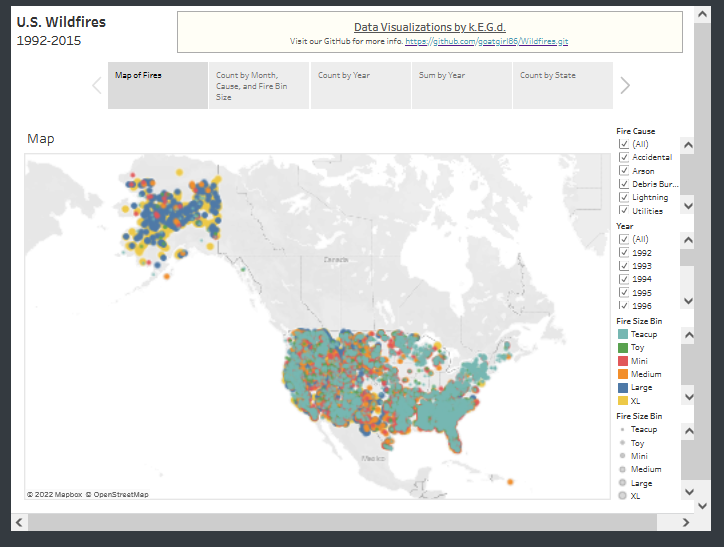The height and width of the screenshot is (547, 724).
Task: Select Large blue color swatch
Action: click(622, 388)
